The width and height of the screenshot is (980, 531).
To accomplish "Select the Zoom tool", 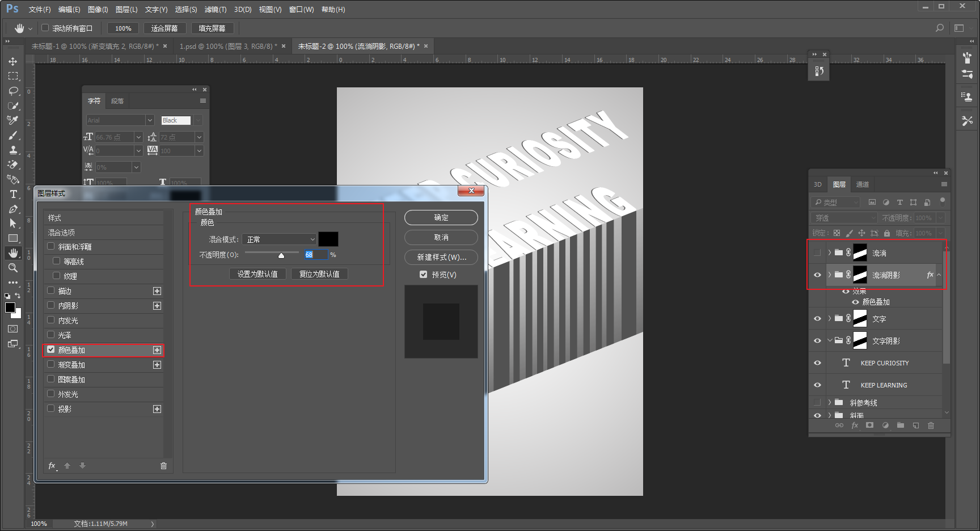I will click(x=13, y=268).
